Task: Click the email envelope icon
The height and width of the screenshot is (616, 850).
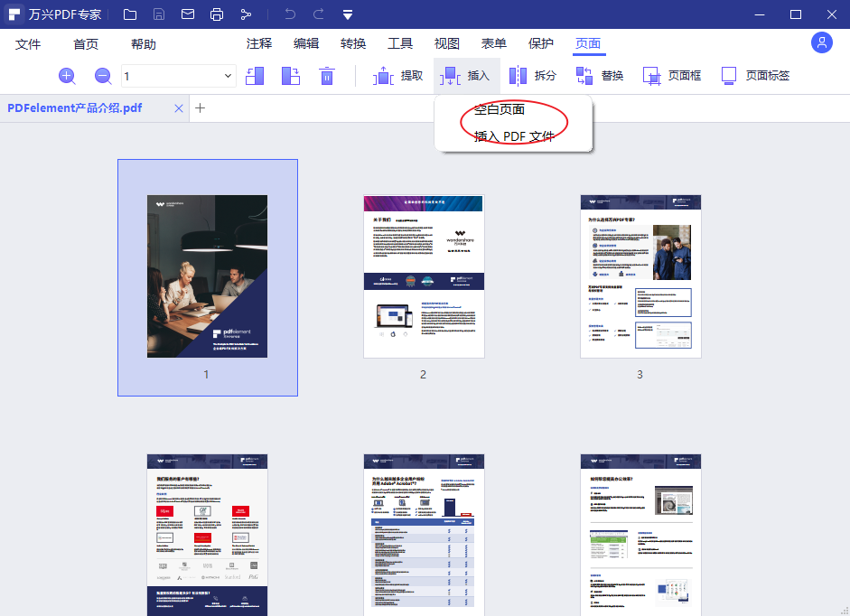Action: [188, 14]
